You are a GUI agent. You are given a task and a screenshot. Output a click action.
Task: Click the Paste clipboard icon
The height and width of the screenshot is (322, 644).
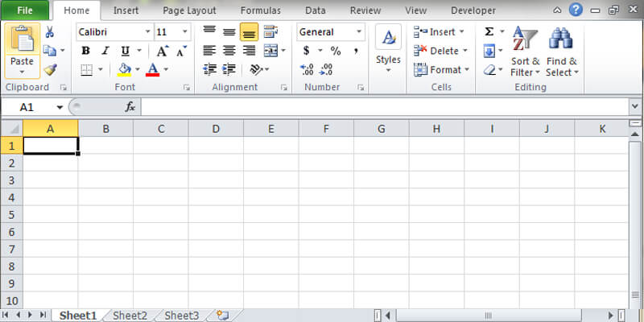tap(23, 39)
